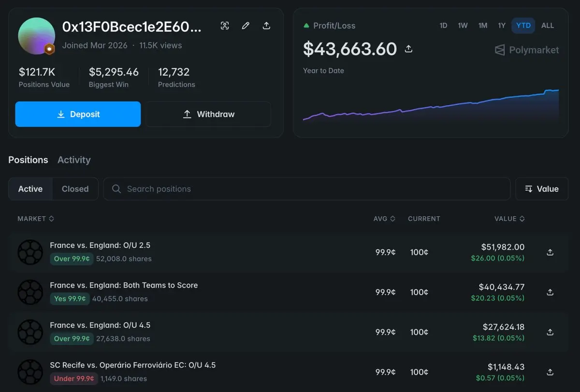Image resolution: width=580 pixels, height=392 pixels.
Task: Click the Withdraw button
Action: 208,114
